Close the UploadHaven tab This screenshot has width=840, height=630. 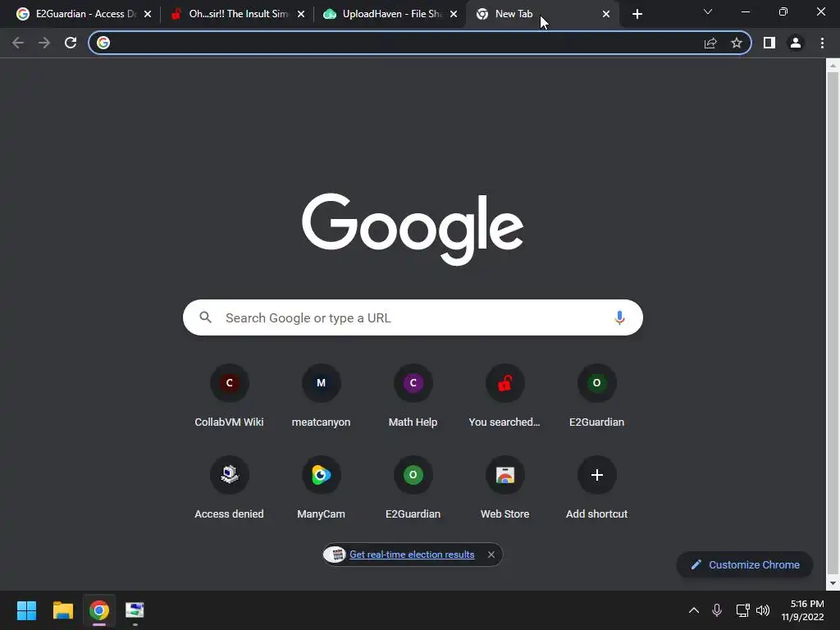[454, 14]
